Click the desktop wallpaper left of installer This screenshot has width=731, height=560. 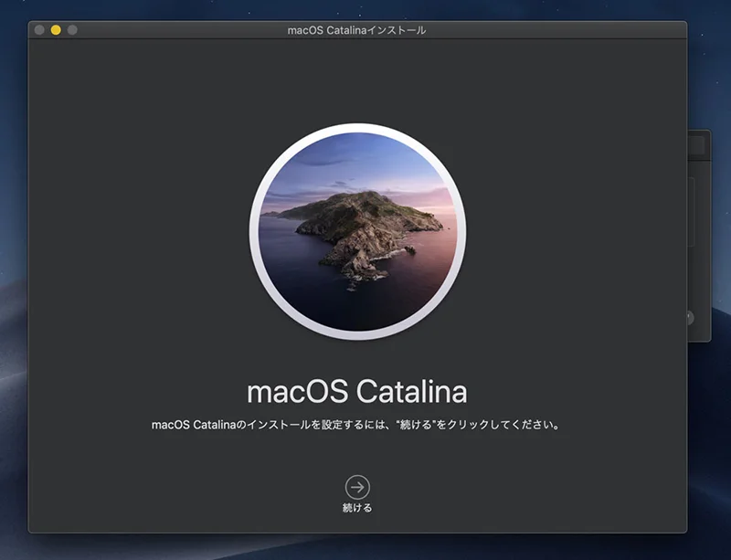[13, 274]
